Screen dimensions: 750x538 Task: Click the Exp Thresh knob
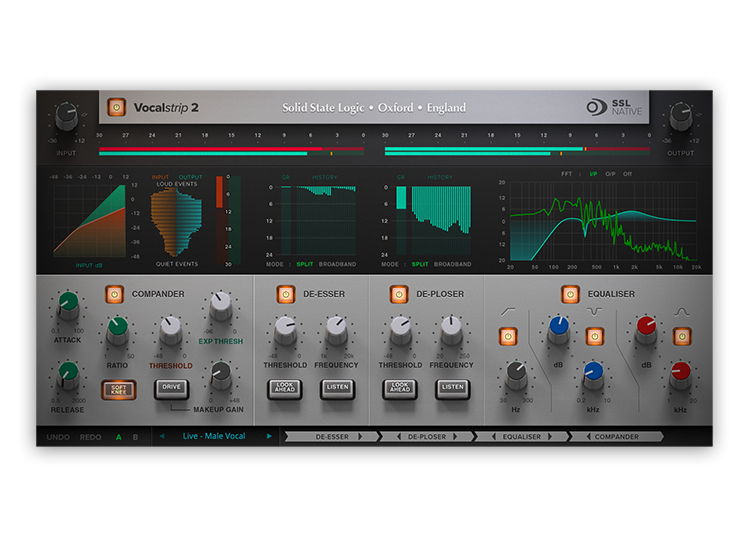[x=221, y=307]
